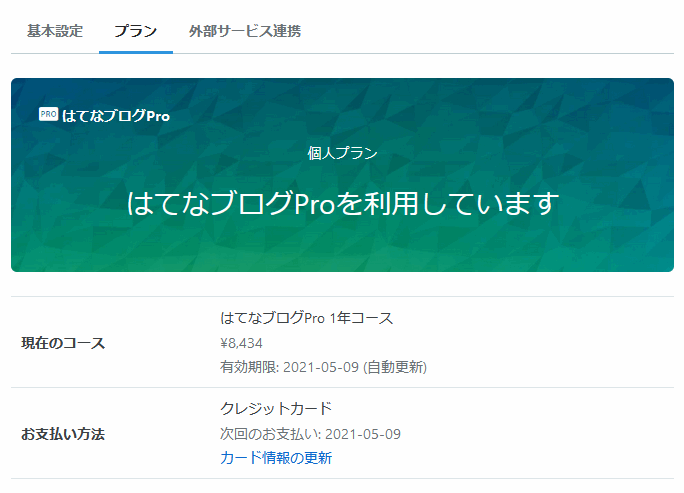Switch to the 基本設定 tab
684x493 pixels.
pos(55,31)
